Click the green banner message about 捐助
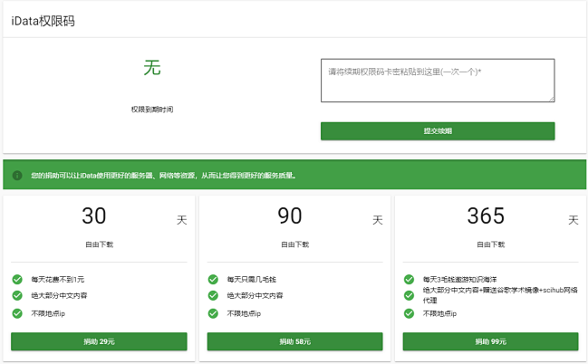The width and height of the screenshot is (588, 364). 163,176
